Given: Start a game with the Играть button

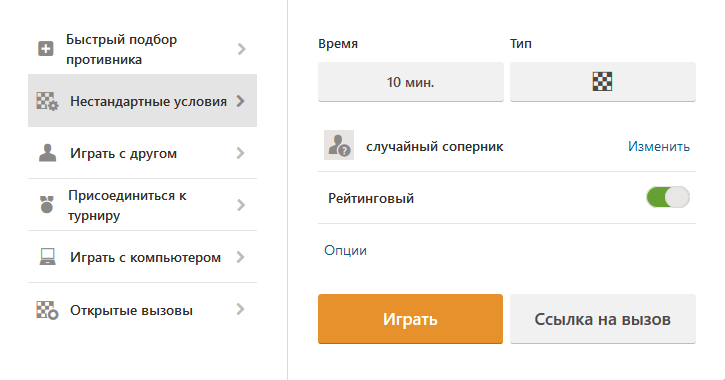Looking at the screenshot, I should 410,319.
